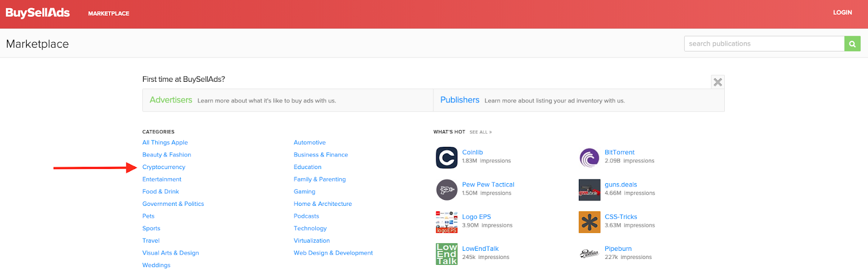Viewport: 868px width, 279px height.
Task: Open the CSS-Tricks asterisk icon
Action: click(x=589, y=222)
